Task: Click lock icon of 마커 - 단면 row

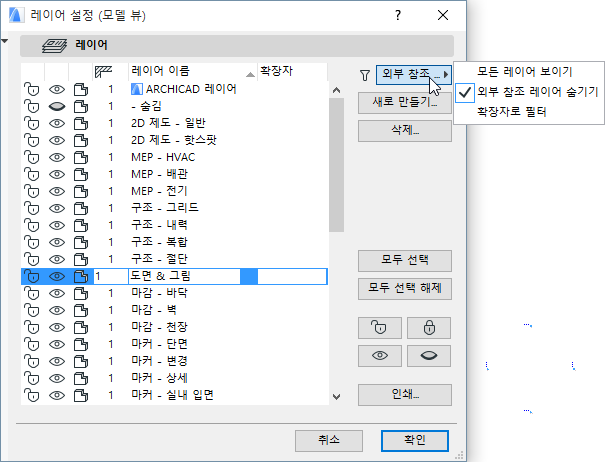Action: (32, 344)
